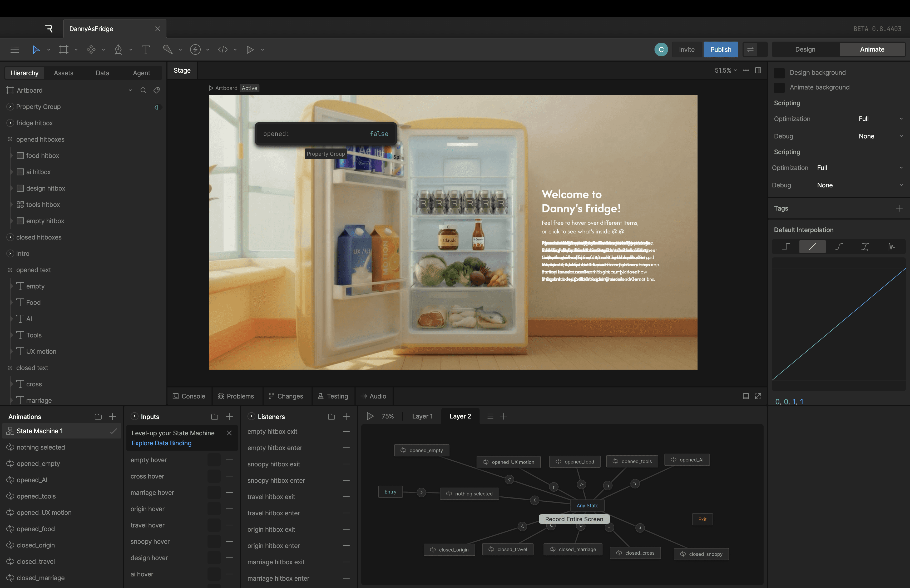Open Layer 1 tab in state machine
Viewport: 910px width, 588px height.
[x=422, y=416]
